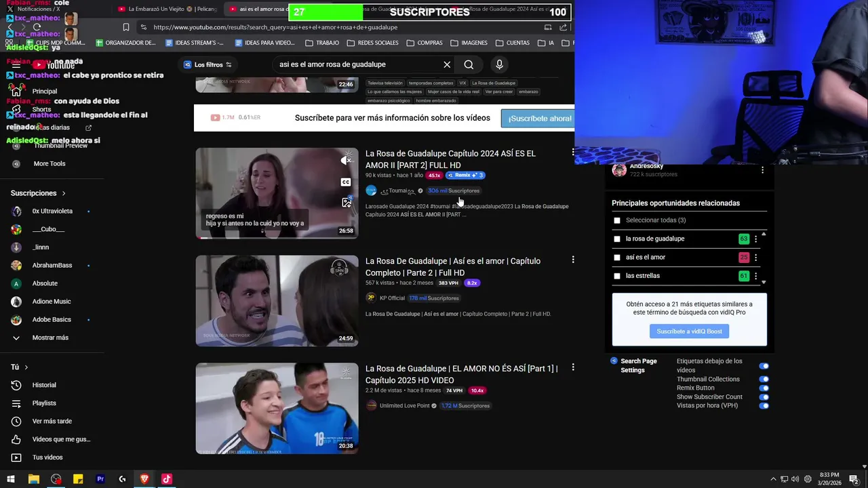Open the notification center in the system tray
Screen dimensions: 868x488
(854, 479)
